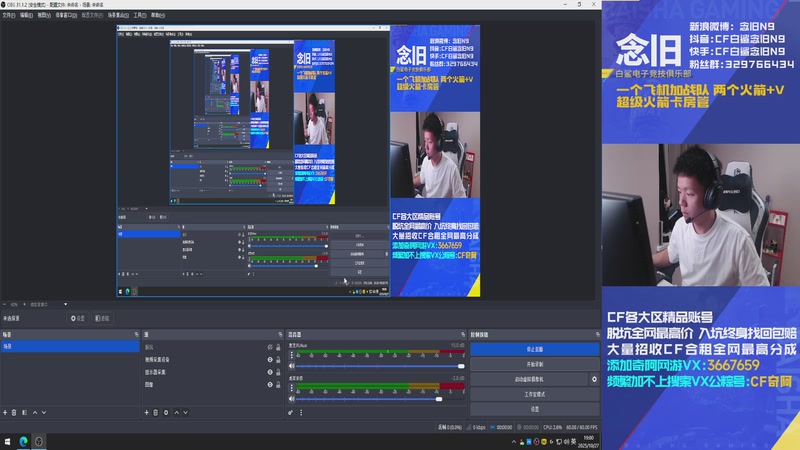Lock the display capture source
Viewport: 800px width, 450px height.
pos(278,372)
